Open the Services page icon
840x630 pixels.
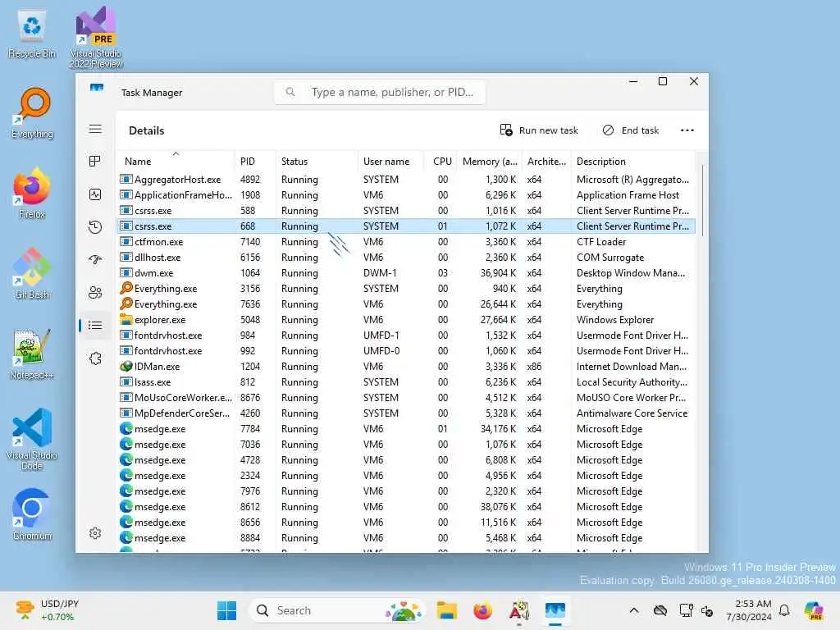(x=95, y=358)
